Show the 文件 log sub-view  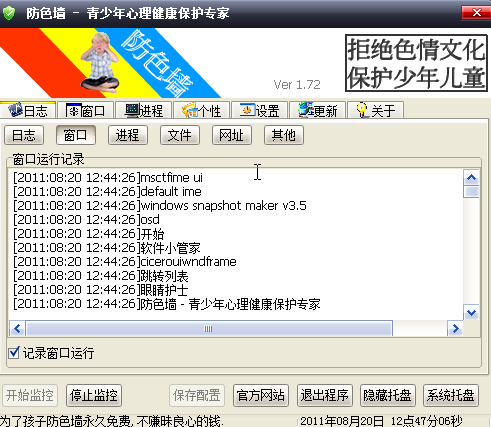click(x=180, y=135)
